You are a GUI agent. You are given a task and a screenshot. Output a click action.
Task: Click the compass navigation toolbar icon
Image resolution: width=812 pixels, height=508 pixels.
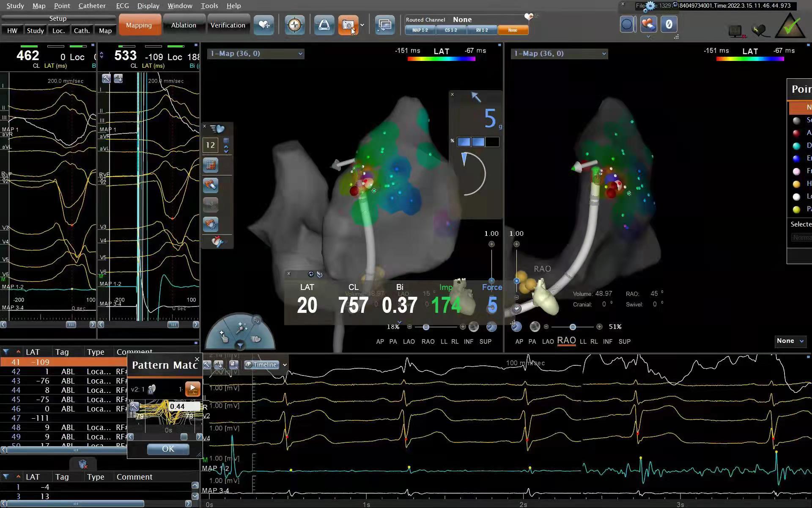tap(294, 25)
